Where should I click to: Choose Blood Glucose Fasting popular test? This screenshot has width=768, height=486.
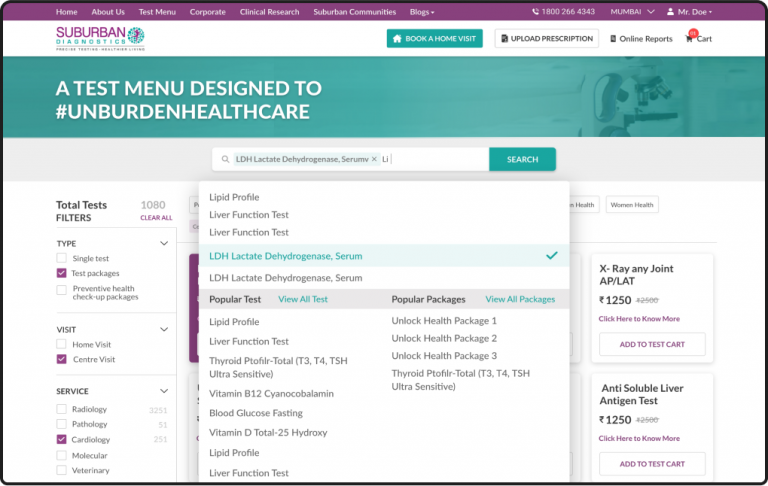pos(256,413)
